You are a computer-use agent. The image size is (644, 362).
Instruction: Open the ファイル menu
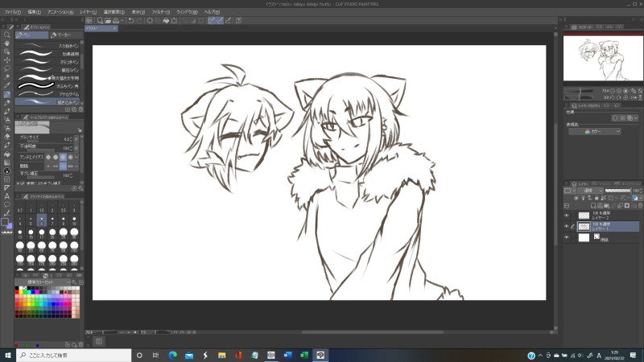pos(12,12)
